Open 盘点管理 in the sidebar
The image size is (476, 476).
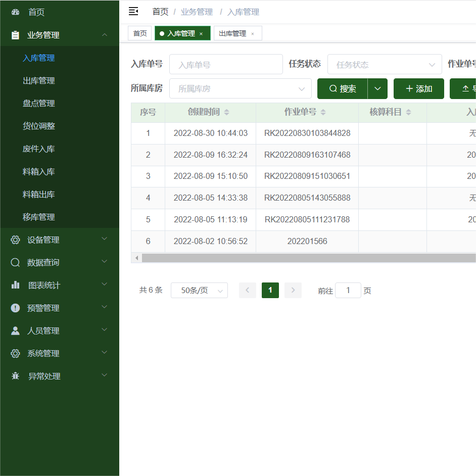[39, 103]
